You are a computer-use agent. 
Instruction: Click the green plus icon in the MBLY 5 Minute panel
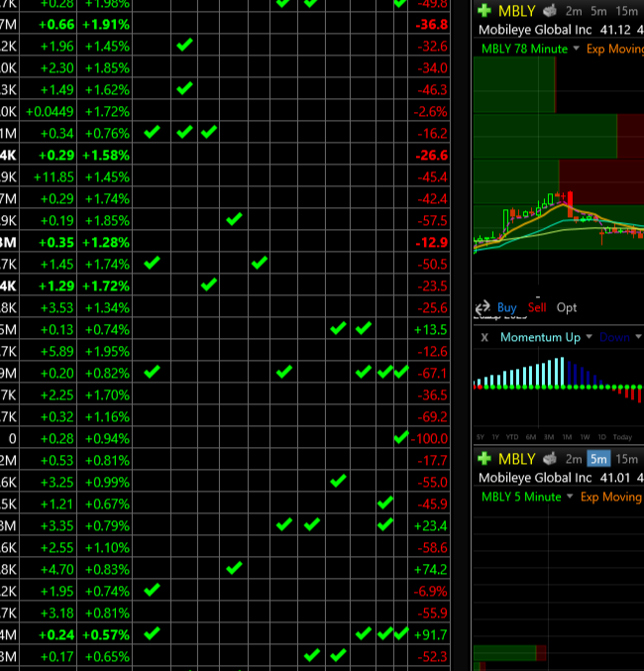click(483, 459)
